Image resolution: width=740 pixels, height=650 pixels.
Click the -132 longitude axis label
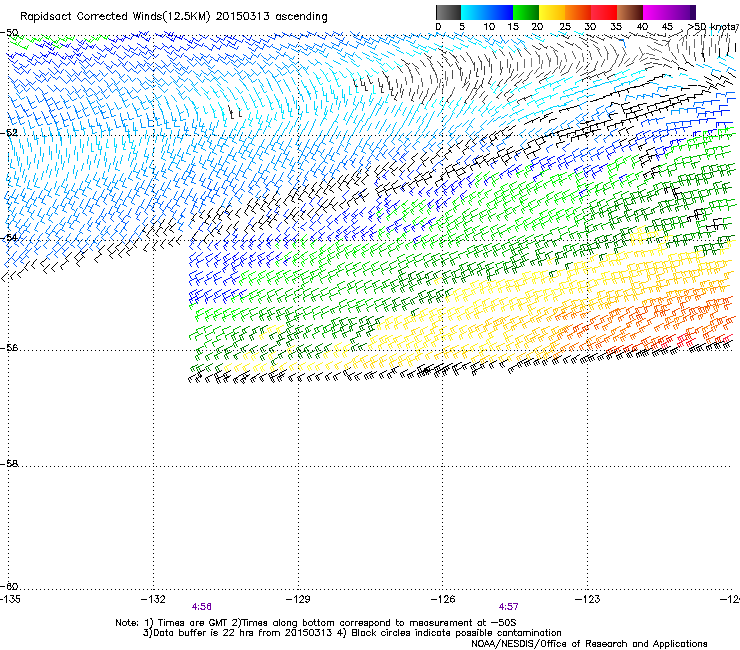pyautogui.click(x=153, y=599)
